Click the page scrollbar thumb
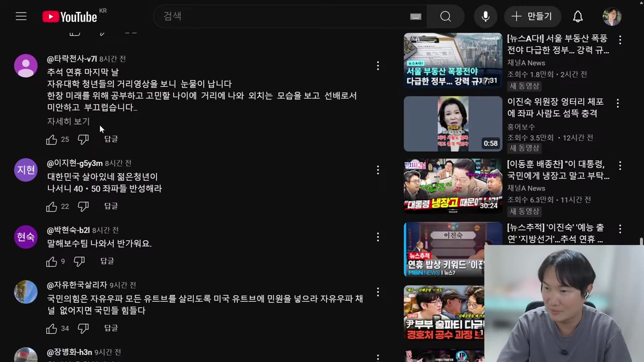This screenshot has width=644, height=362. click(641, 242)
